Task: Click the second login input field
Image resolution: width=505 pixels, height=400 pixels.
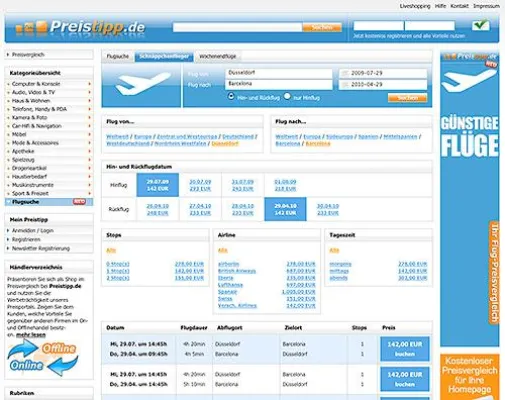Action: click(430, 26)
